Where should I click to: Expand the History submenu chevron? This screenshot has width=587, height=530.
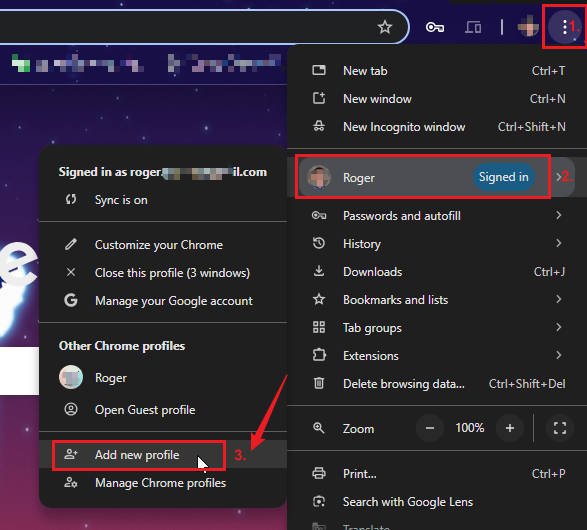(x=559, y=243)
